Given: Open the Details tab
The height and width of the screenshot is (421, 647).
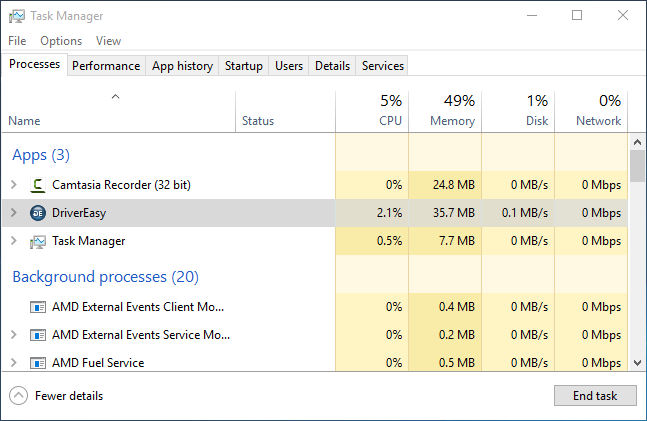Looking at the screenshot, I should tap(333, 66).
